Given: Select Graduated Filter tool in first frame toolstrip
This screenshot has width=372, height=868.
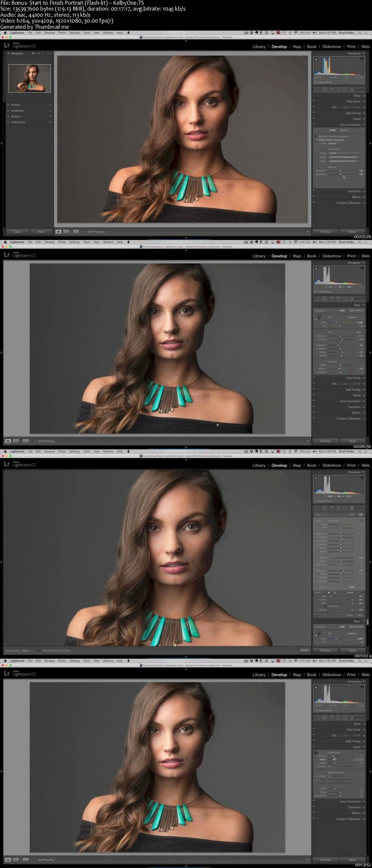Looking at the screenshot, I should click(x=338, y=89).
